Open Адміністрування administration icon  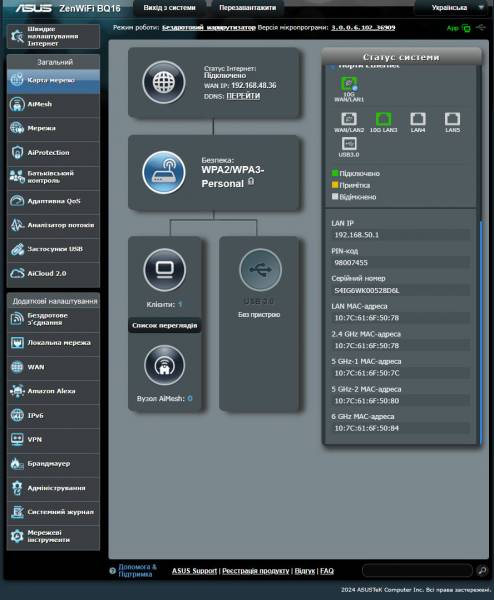pyautogui.click(x=17, y=488)
